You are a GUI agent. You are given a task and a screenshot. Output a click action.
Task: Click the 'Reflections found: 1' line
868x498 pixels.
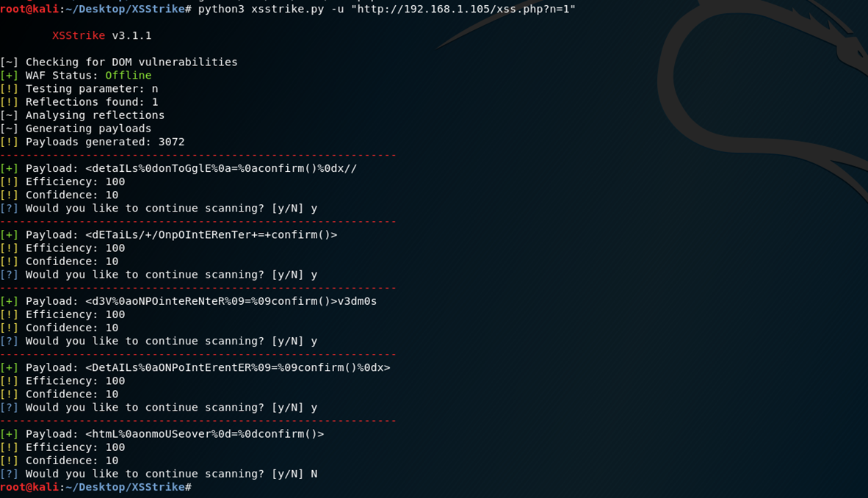click(79, 102)
